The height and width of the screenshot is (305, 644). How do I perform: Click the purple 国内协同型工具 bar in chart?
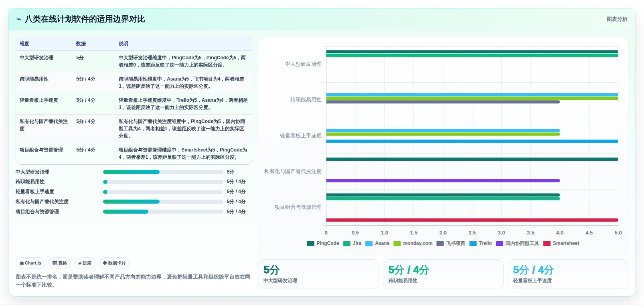coord(443,181)
